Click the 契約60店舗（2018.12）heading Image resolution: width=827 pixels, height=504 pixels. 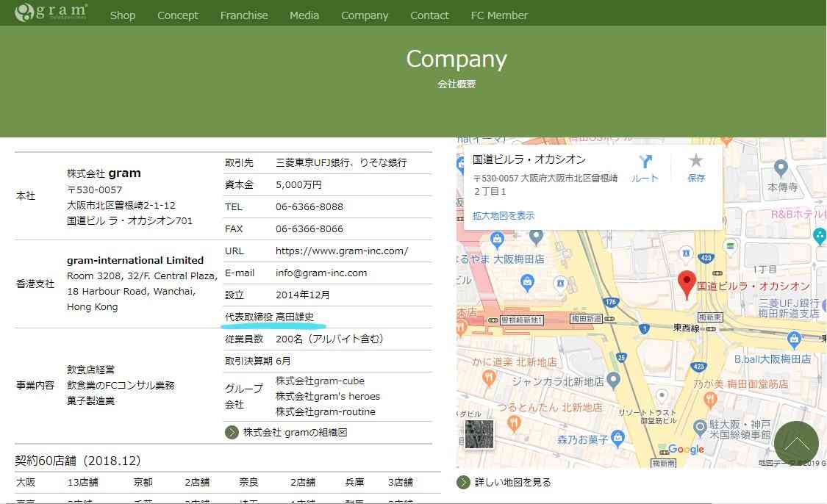click(x=78, y=461)
